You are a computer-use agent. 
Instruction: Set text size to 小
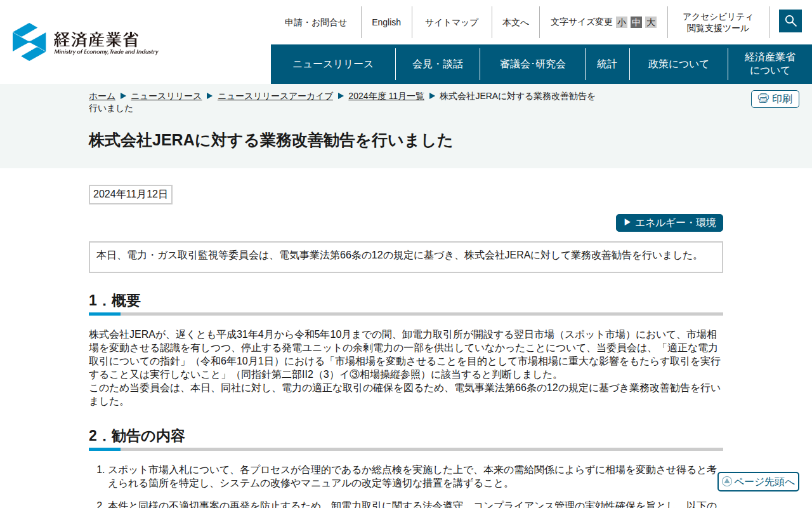[x=622, y=22]
